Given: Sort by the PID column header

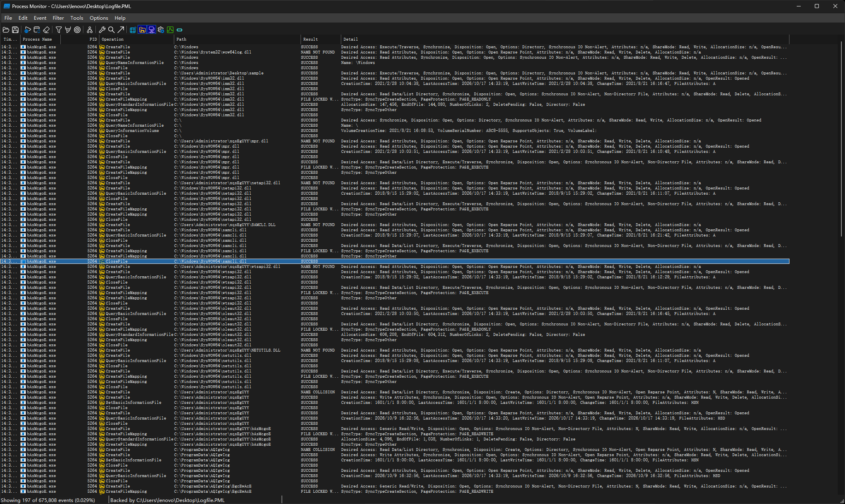Looking at the screenshot, I should pyautogui.click(x=80, y=39).
